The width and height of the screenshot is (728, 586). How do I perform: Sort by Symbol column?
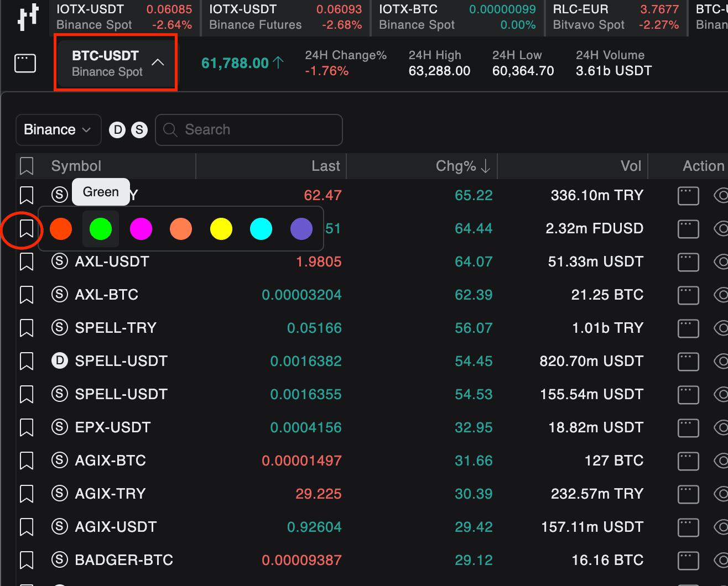click(x=76, y=166)
